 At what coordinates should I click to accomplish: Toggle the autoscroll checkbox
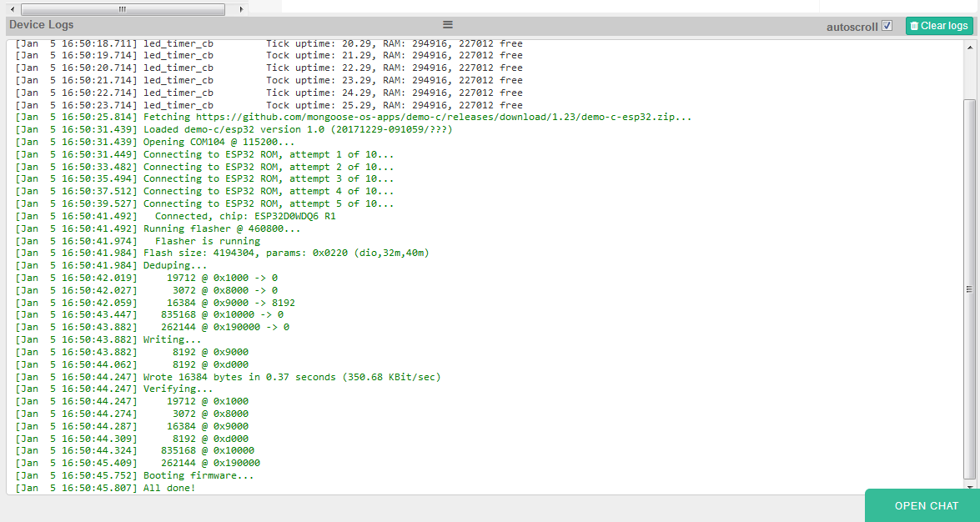tap(887, 26)
